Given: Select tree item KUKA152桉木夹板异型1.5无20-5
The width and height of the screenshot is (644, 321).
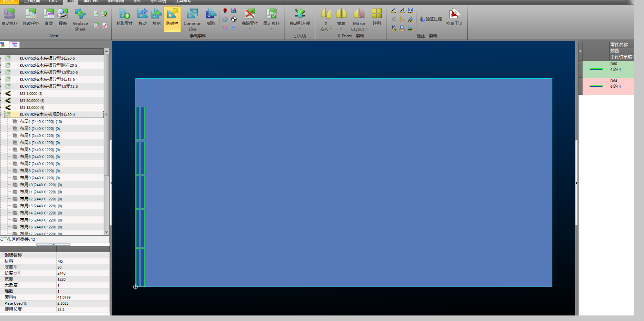Looking at the screenshot, I should tap(49, 73).
